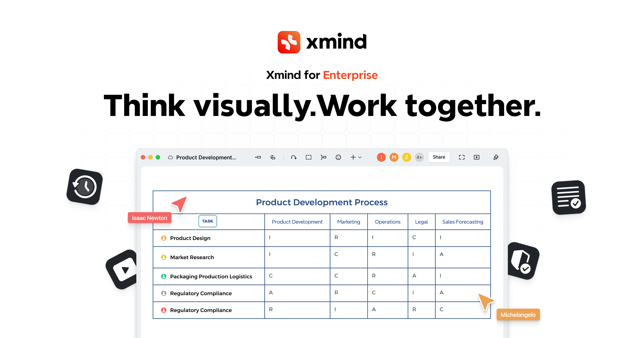
Task: Click the summary topic icon
Action: (324, 157)
